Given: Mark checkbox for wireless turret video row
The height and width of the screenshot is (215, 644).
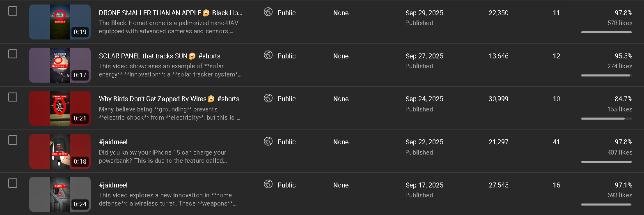Looking at the screenshot, I should [13, 183].
